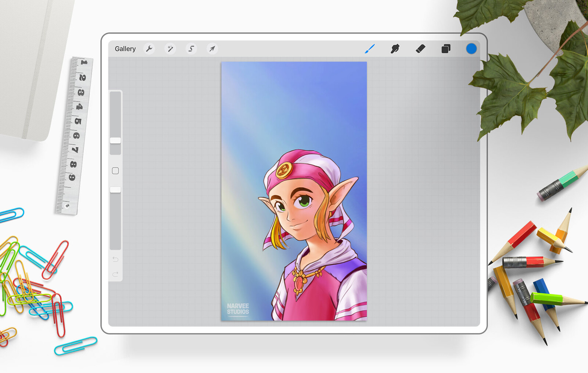Viewport: 588px width, 373px height.
Task: Tap the character artwork canvas
Action: 294,191
